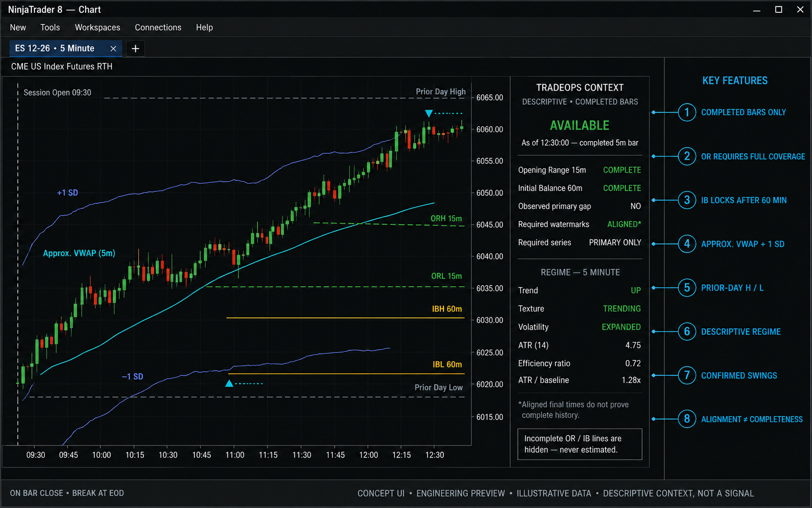Click the numbered circle 4 feature icon
The image size is (812, 508).
687,244
